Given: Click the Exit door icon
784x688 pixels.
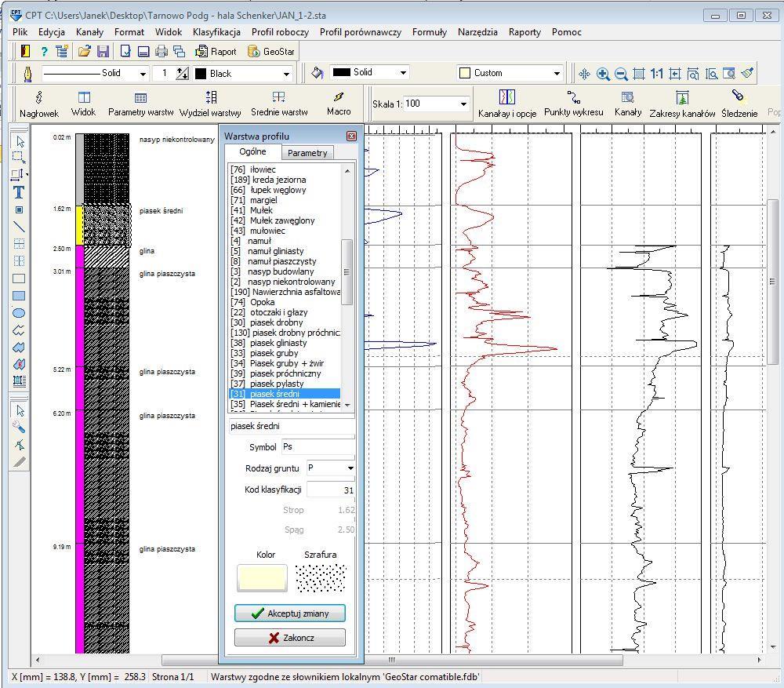Looking at the screenshot, I should point(25,51).
